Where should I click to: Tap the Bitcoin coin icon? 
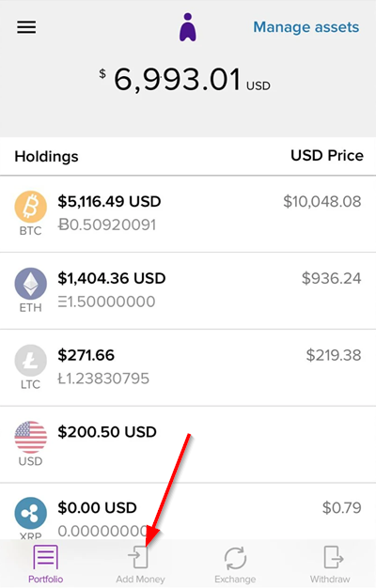point(31,207)
